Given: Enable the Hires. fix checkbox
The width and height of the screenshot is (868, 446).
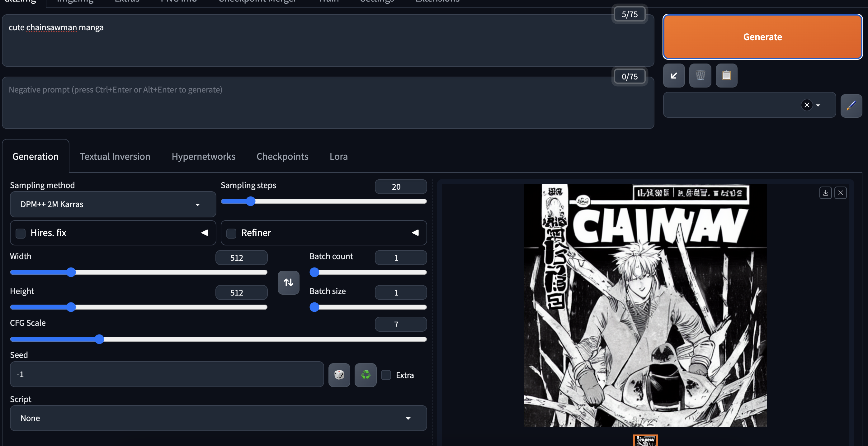Looking at the screenshot, I should [21, 233].
